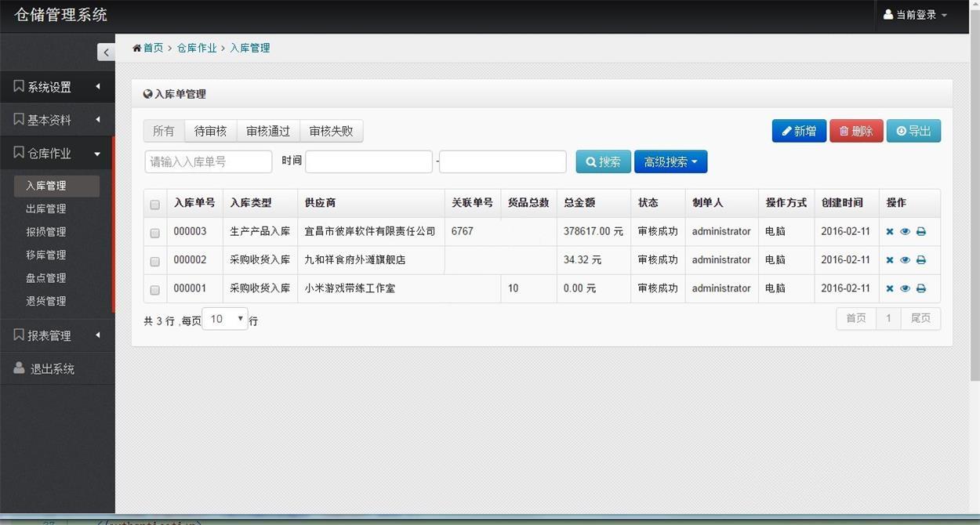This screenshot has height=525, width=980.
Task: Check the box for order 000002
Action: (154, 261)
